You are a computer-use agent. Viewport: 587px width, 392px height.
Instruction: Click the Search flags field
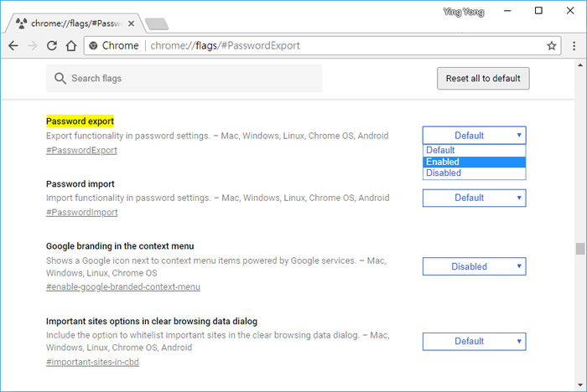point(184,78)
